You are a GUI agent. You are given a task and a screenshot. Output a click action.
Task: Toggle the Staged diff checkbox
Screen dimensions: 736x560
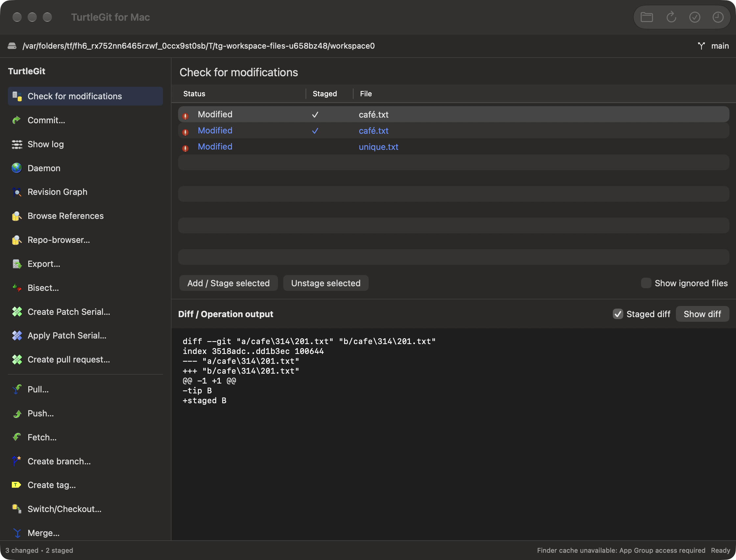(x=618, y=314)
